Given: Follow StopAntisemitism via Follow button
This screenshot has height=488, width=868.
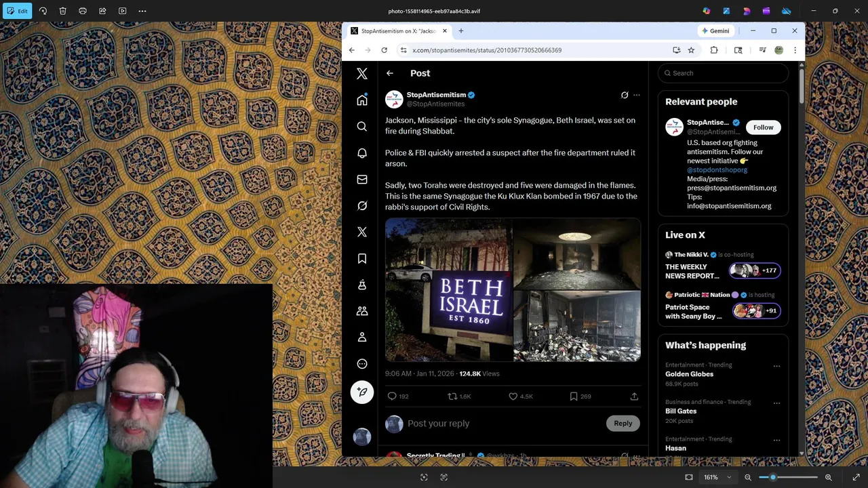Looking at the screenshot, I should (x=763, y=127).
